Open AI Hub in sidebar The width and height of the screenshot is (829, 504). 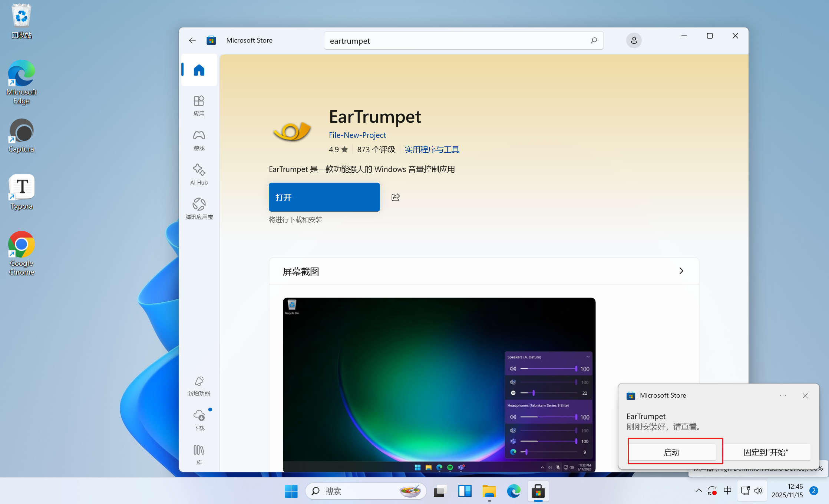(x=199, y=174)
